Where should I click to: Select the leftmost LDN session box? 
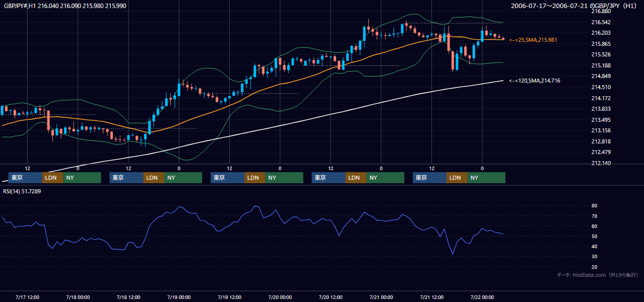point(52,178)
